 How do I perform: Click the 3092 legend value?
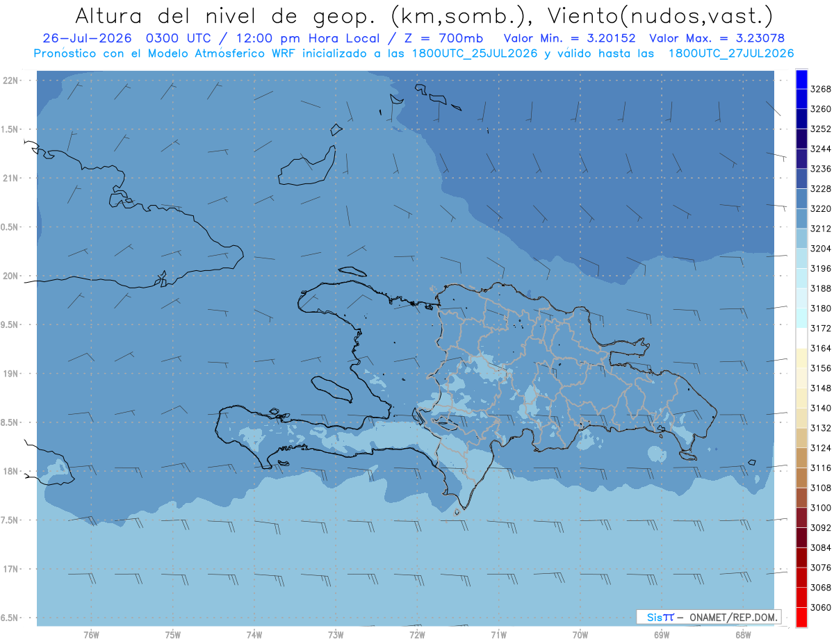(821, 527)
